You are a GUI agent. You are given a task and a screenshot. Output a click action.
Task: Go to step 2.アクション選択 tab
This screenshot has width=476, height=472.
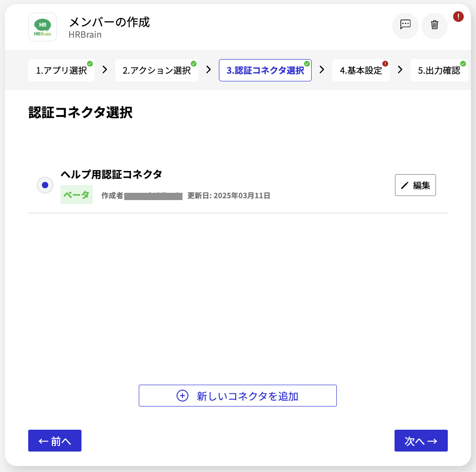coord(157,70)
